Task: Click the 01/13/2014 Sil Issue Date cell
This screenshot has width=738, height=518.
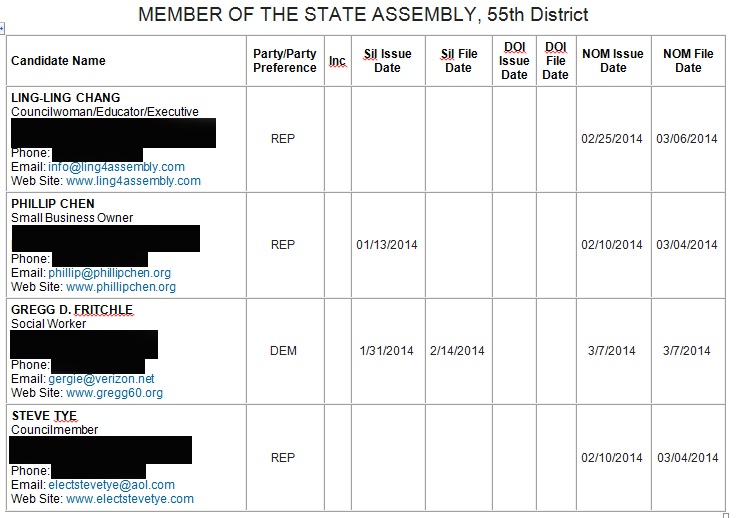Action: pos(387,245)
